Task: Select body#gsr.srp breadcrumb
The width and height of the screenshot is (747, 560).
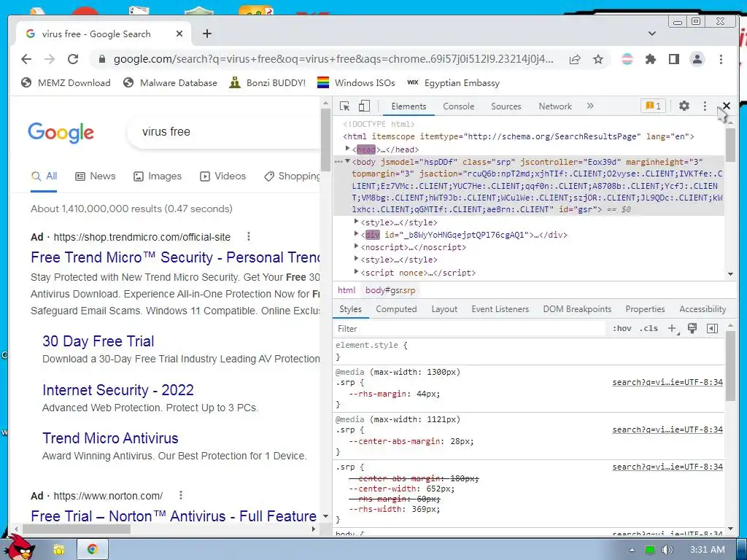Action: point(390,290)
